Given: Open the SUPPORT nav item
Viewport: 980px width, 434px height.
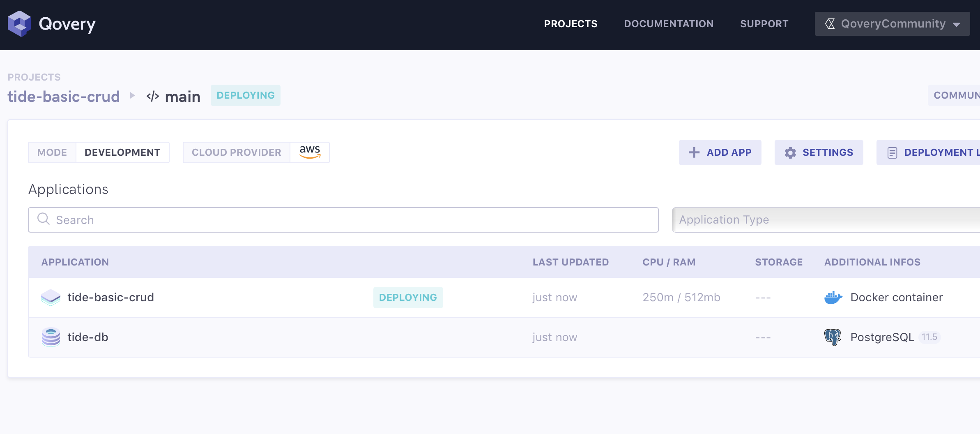Looking at the screenshot, I should click(x=764, y=24).
